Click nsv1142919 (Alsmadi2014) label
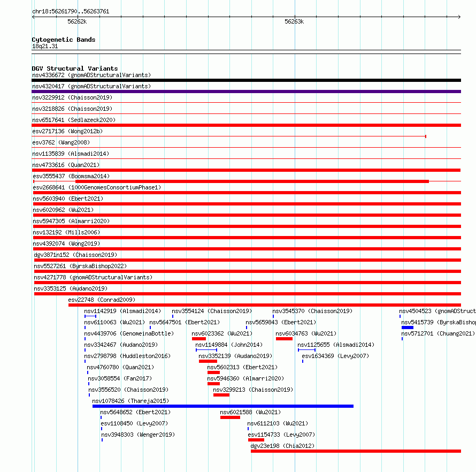The image size is (476, 472). pos(122,311)
